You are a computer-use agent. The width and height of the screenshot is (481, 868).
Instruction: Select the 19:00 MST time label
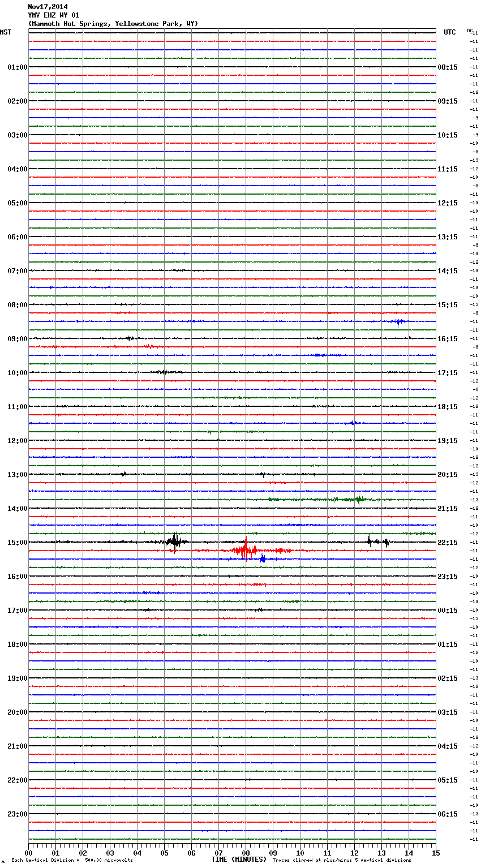pos(17,678)
